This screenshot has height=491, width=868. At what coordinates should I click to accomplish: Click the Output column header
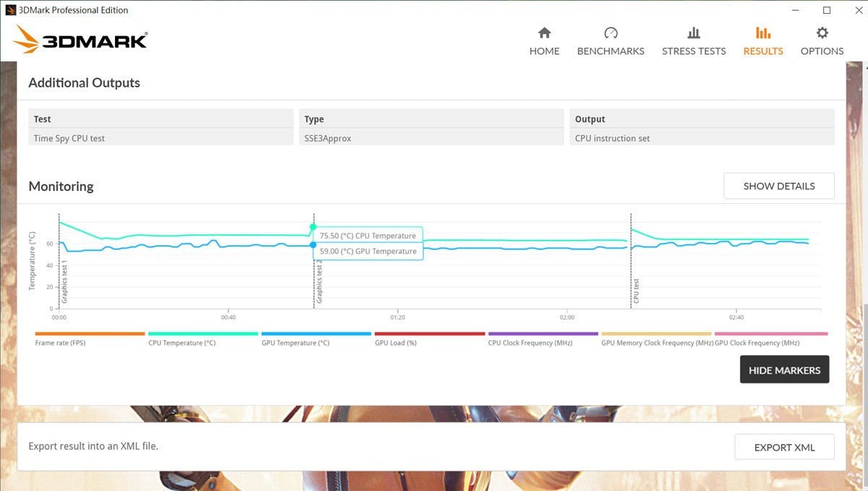pyautogui.click(x=702, y=119)
